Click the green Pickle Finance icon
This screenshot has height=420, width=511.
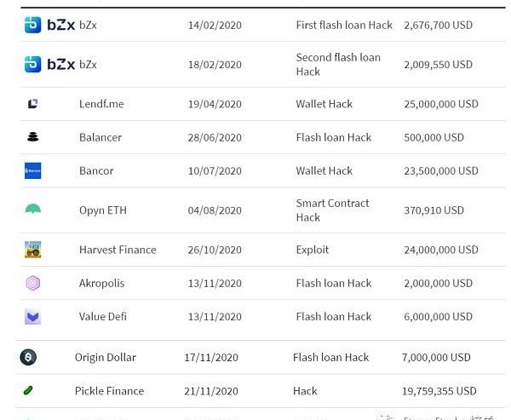coord(28,391)
